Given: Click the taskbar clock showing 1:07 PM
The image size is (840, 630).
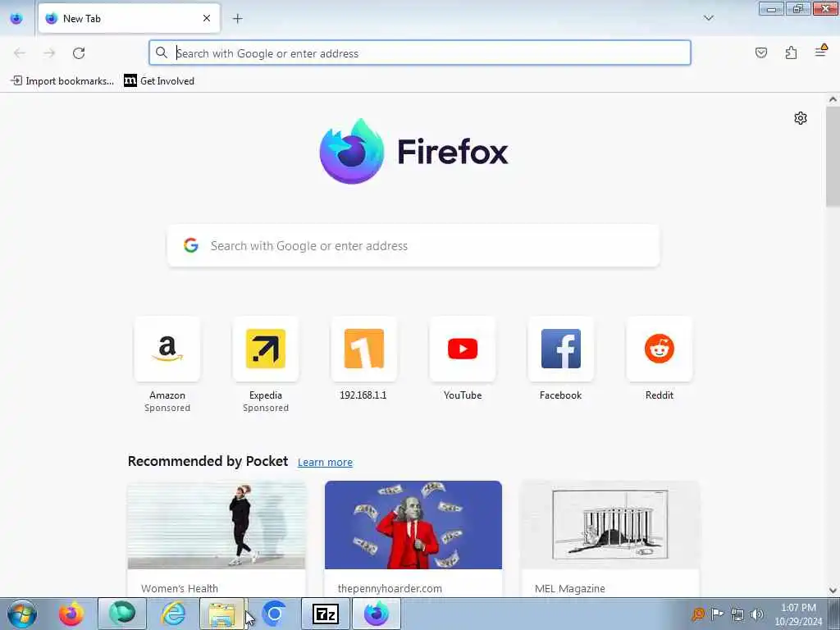Looking at the screenshot, I should [798, 614].
